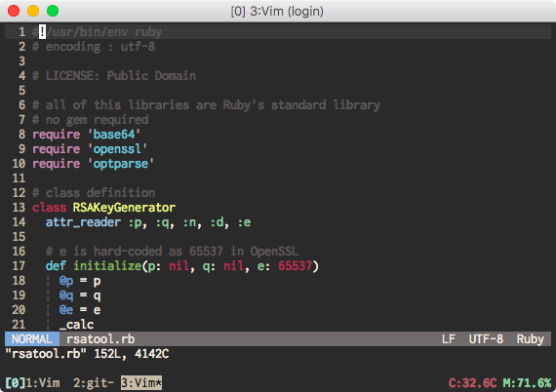
Task: Click the green zoom window button
Action: [x=53, y=11]
